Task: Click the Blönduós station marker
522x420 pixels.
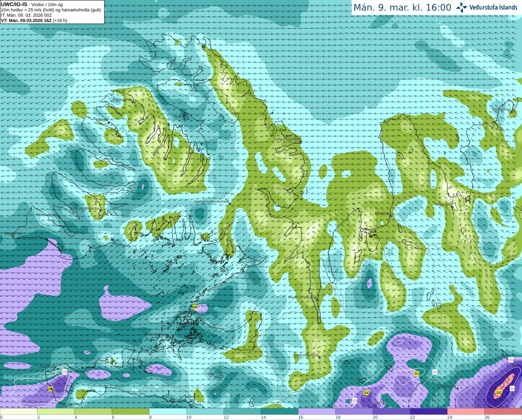Action: click(x=390, y=216)
